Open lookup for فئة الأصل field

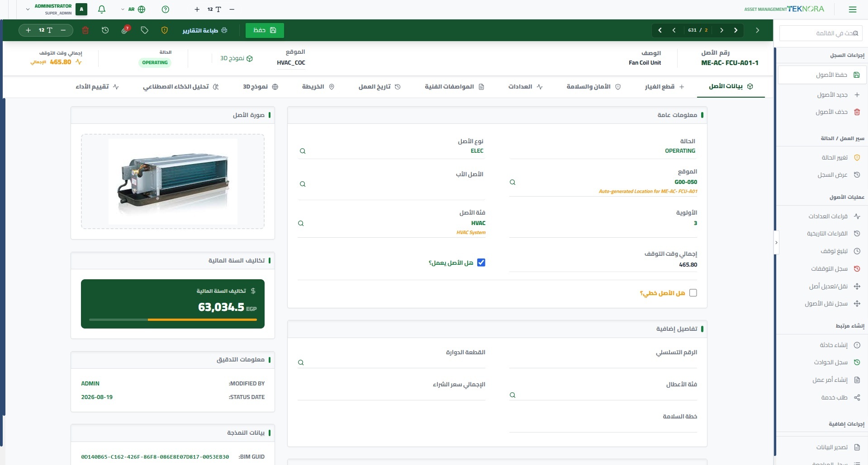click(x=301, y=223)
